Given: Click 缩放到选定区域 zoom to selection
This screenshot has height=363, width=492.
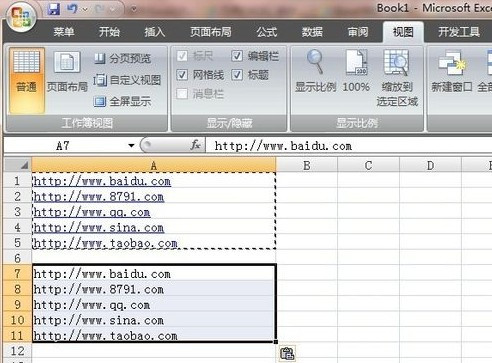Looking at the screenshot, I should [397, 78].
